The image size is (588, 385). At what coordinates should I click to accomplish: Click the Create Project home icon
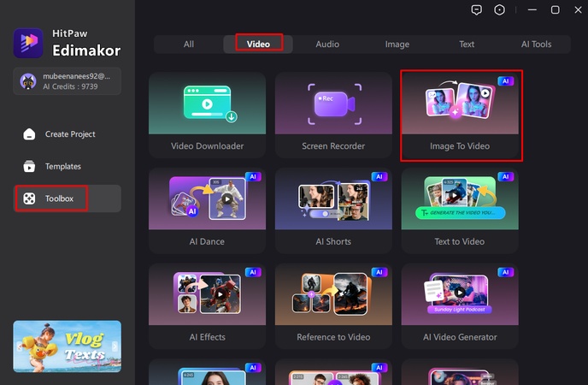29,134
